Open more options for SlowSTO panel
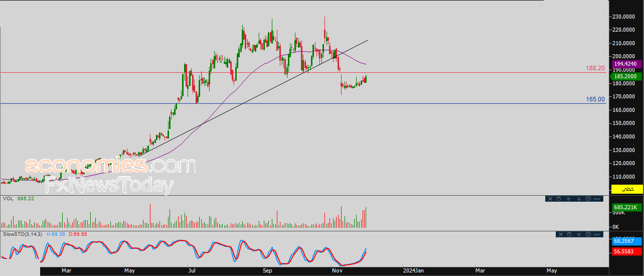Screen dimensions: 644x276 [x=597, y=234]
